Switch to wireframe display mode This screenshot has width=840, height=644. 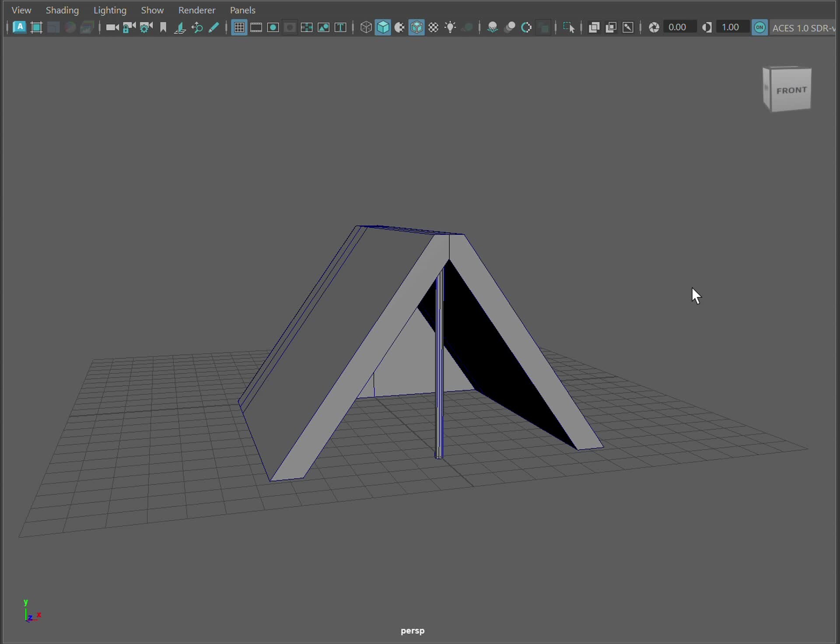tap(366, 27)
